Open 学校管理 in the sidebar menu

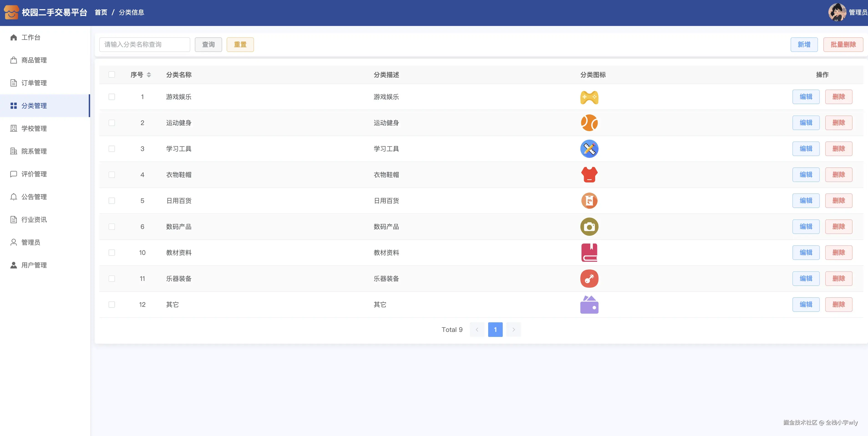point(34,128)
